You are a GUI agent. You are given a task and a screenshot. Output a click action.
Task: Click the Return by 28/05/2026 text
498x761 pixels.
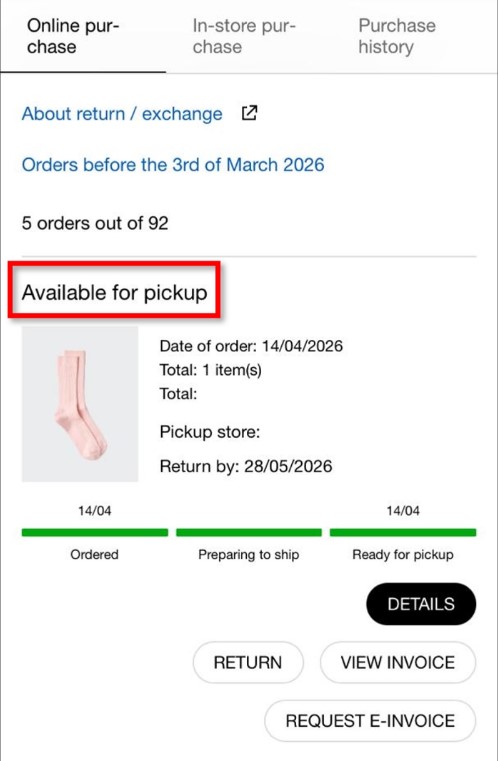[x=246, y=466]
